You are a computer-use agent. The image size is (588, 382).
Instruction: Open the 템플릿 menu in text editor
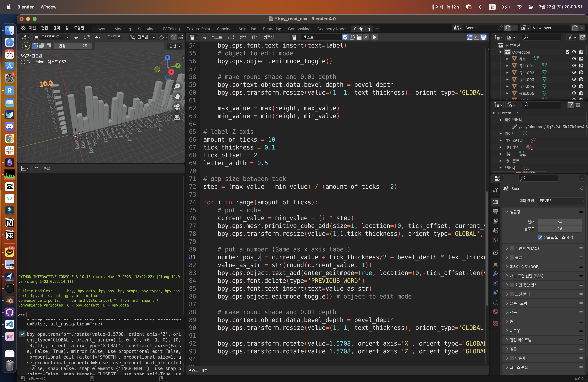pos(269,37)
